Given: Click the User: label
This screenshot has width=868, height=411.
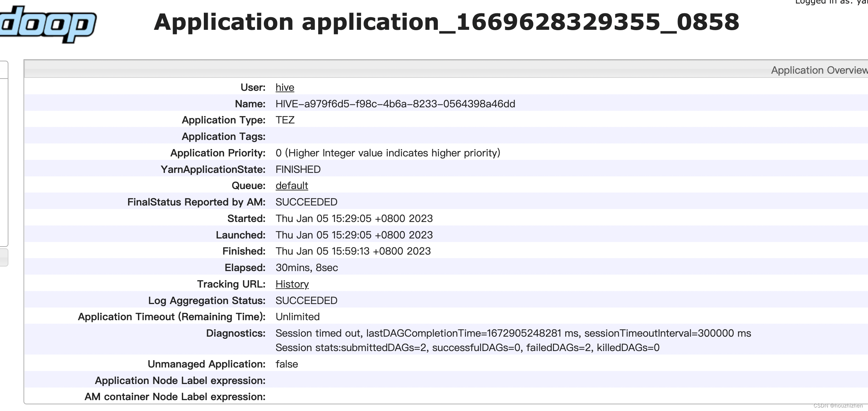Looking at the screenshot, I should 253,87.
